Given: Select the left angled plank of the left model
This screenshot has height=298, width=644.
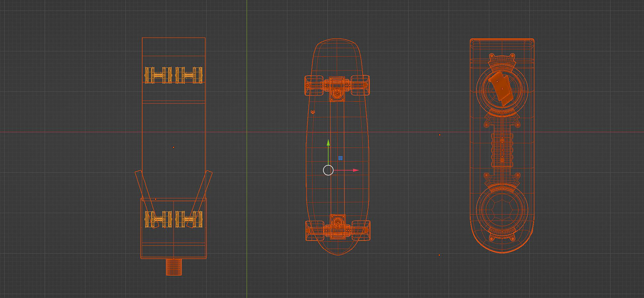Looking at the screenshot, I should [x=147, y=199].
